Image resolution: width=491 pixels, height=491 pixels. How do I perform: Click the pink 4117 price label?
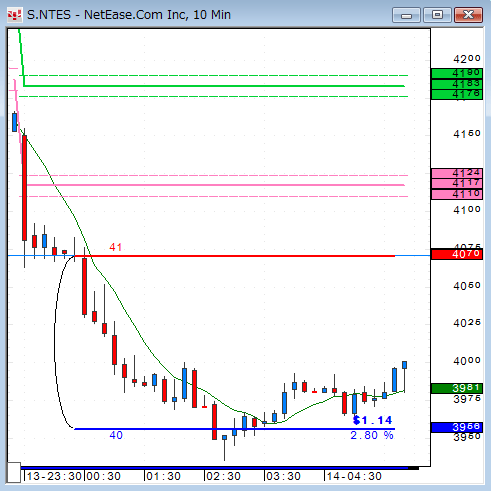(457, 183)
